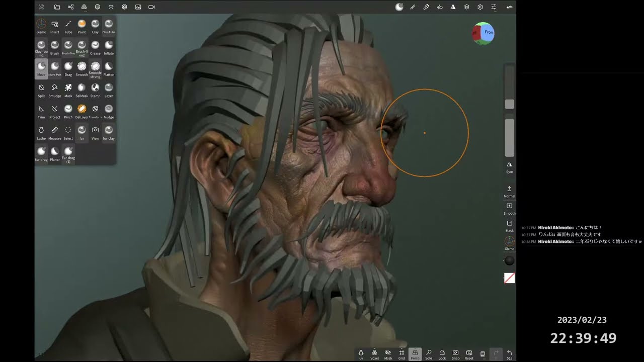
Task: Open the Files folder menu
Action: 57,7
